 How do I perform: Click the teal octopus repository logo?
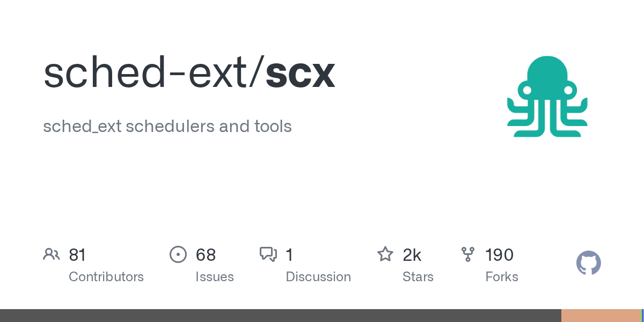click(547, 97)
